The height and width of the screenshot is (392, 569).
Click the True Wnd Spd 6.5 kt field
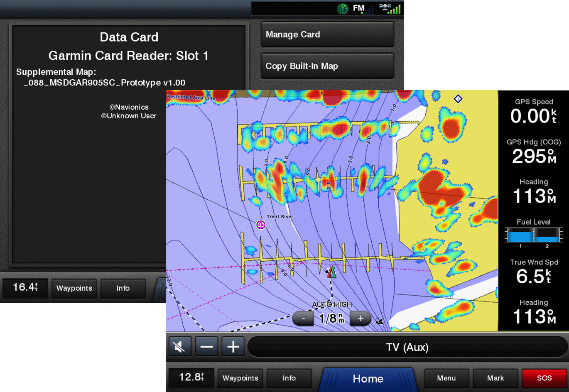[x=534, y=272]
